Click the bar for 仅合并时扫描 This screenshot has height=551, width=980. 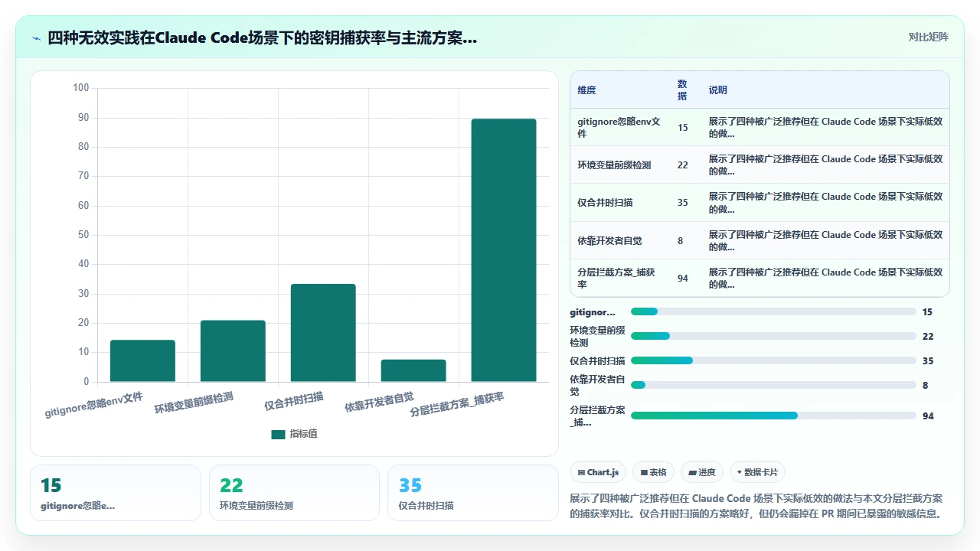point(323,333)
